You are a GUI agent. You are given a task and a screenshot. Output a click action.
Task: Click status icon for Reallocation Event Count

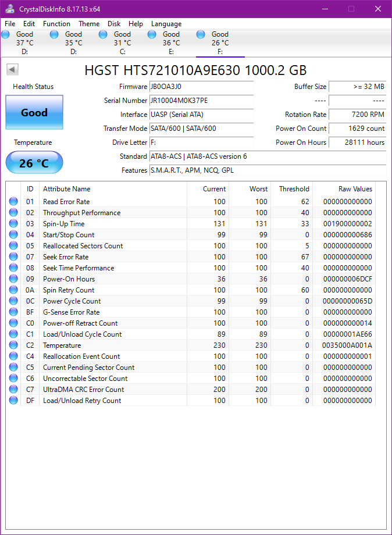[13, 356]
